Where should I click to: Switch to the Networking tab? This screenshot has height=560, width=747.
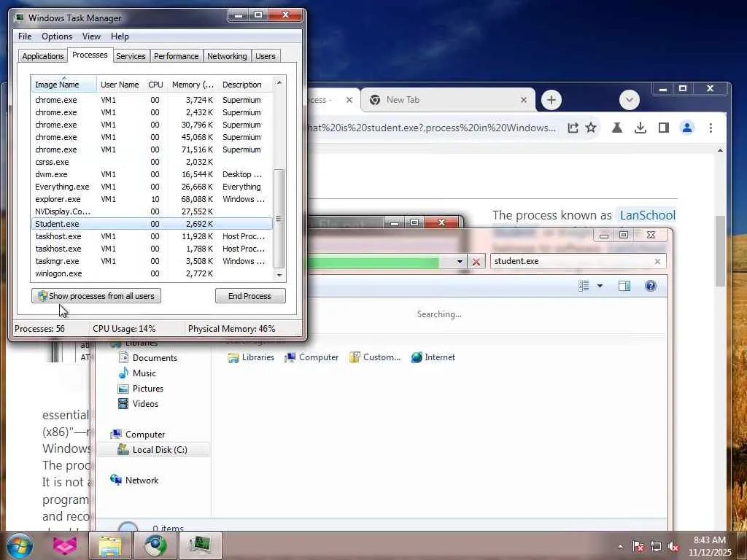[228, 56]
